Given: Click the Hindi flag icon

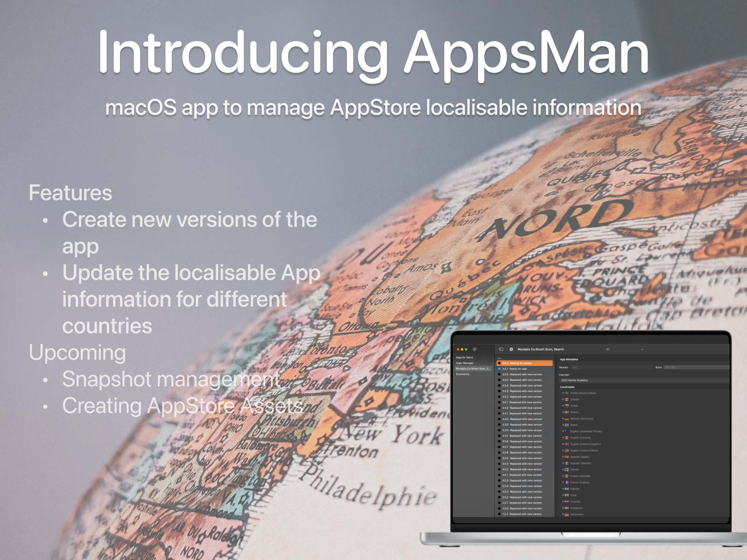Looking at the screenshot, I should tap(567, 495).
